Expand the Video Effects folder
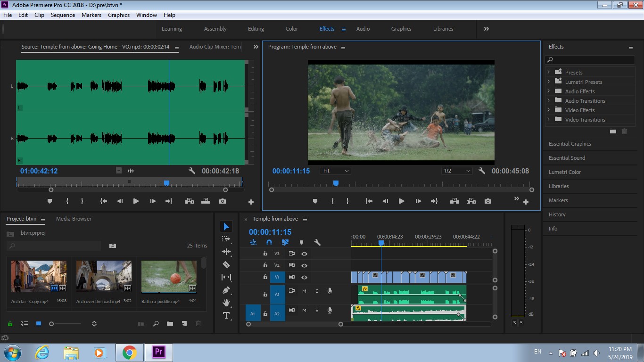 (x=548, y=110)
